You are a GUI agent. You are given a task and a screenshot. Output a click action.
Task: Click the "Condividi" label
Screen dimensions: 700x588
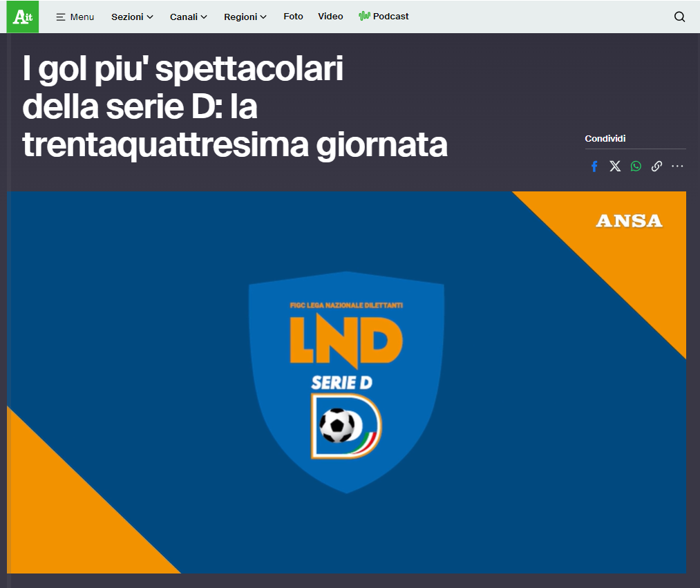click(x=605, y=138)
